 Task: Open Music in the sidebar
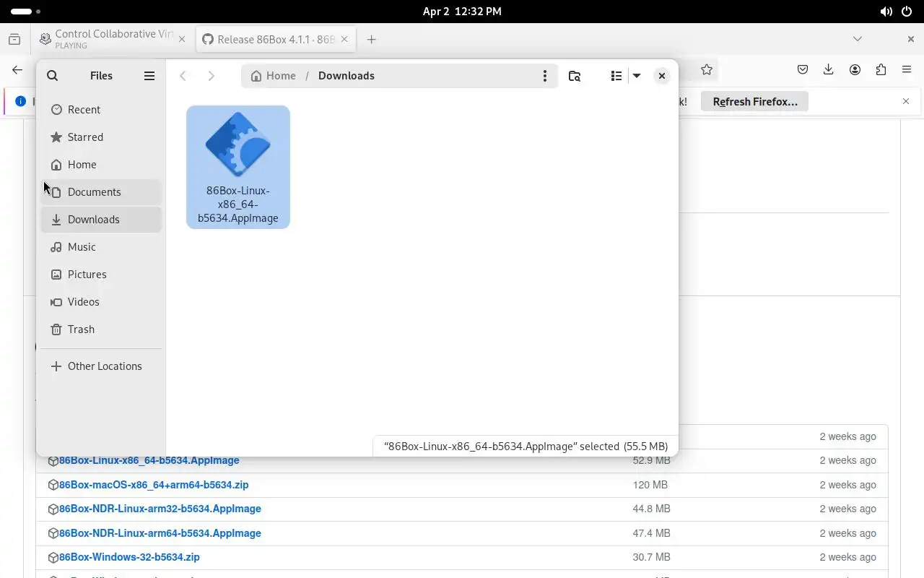[x=101, y=246]
